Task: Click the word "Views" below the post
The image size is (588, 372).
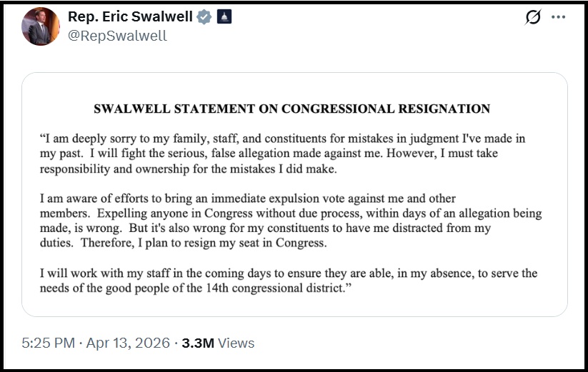Action: pyautogui.click(x=236, y=343)
